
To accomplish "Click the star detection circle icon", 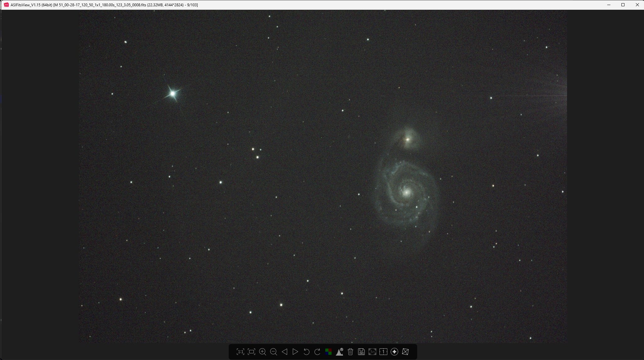I will pos(394,352).
